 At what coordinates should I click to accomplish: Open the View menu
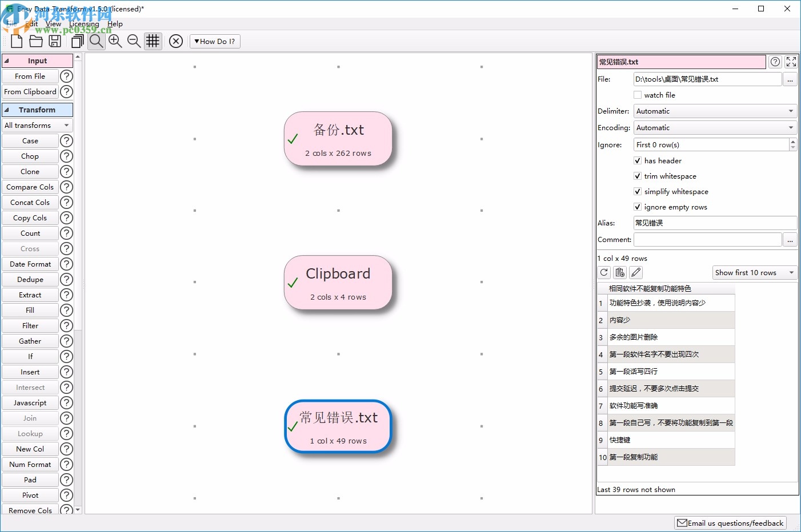point(54,24)
